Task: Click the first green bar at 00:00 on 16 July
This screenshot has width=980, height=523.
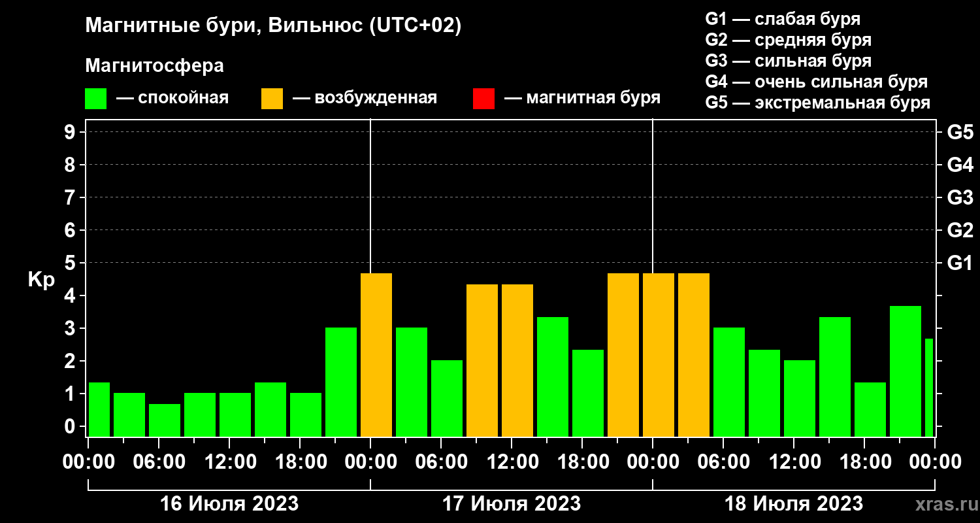Action: (x=99, y=409)
